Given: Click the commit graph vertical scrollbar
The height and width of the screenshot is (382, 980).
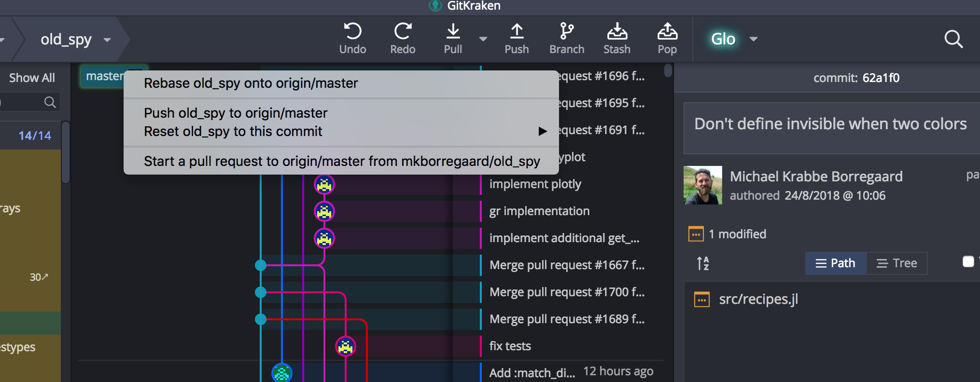Looking at the screenshot, I should (x=668, y=71).
